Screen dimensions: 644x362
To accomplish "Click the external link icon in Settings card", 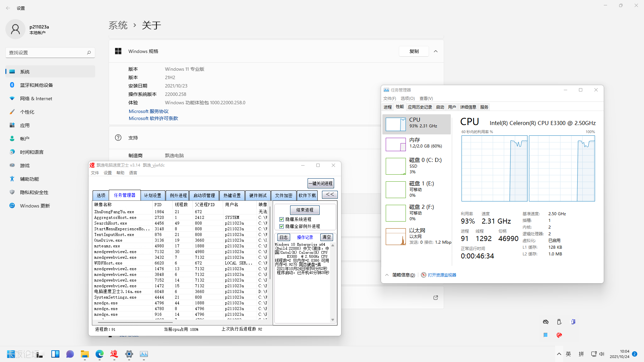I will tap(436, 298).
